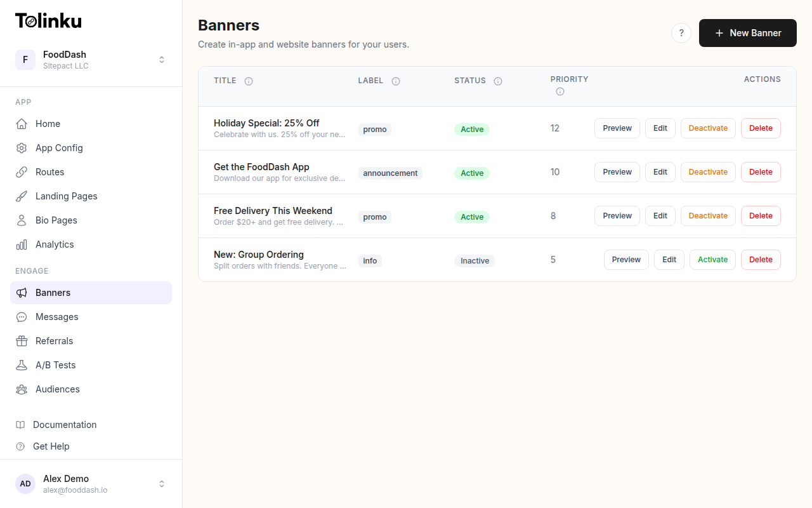Activate the New: Group Ordering banner

(712, 259)
